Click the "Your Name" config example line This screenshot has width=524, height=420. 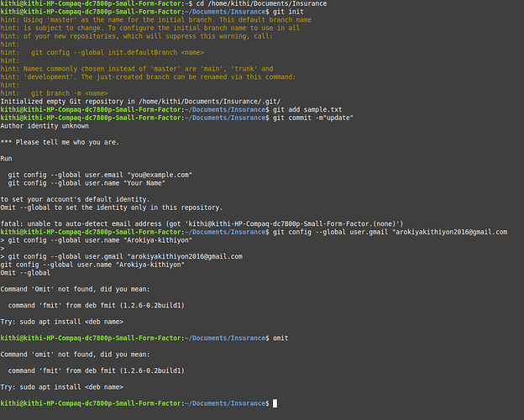86,183
